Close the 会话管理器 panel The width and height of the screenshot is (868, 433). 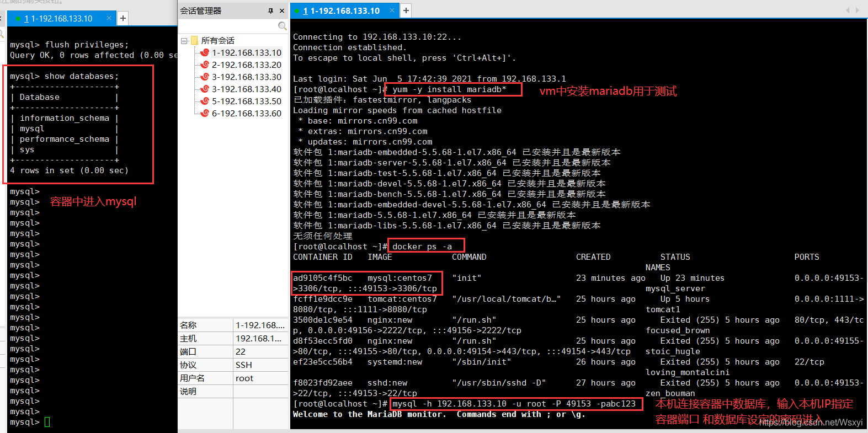tap(282, 10)
